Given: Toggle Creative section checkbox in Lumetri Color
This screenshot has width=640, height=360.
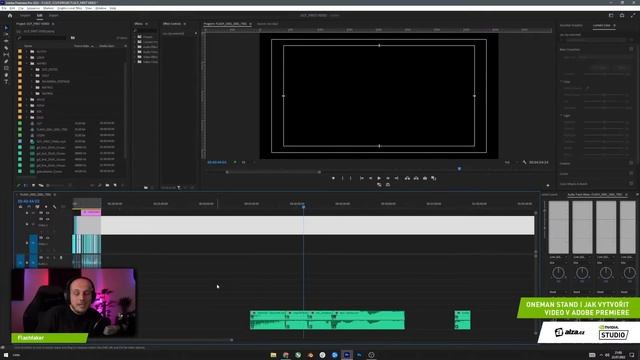Looking at the screenshot, I should 631,163.
